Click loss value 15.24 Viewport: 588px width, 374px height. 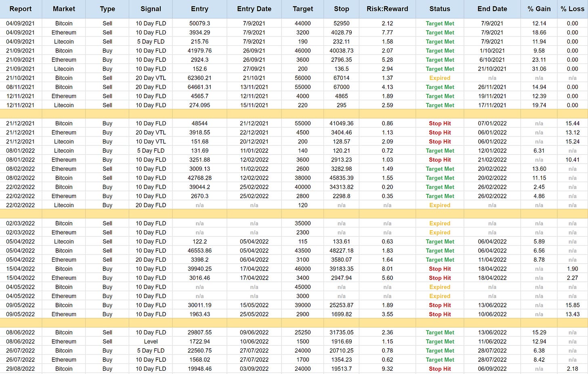click(573, 141)
